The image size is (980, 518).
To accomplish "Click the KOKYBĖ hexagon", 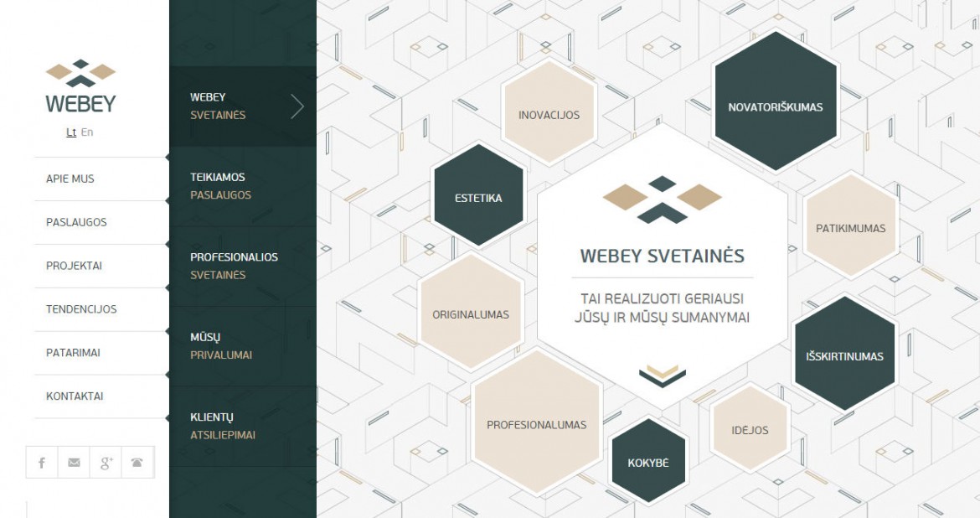I will click(x=648, y=460).
